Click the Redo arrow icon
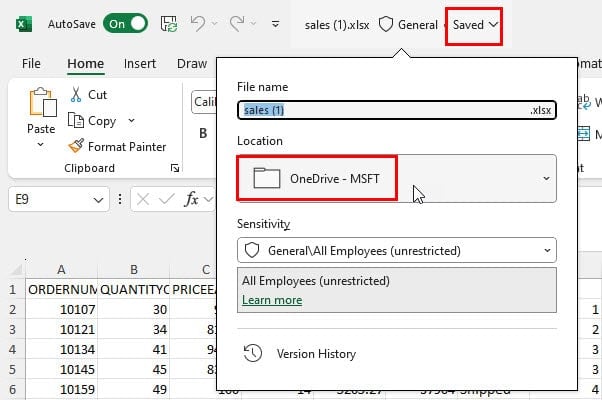 pos(236,24)
